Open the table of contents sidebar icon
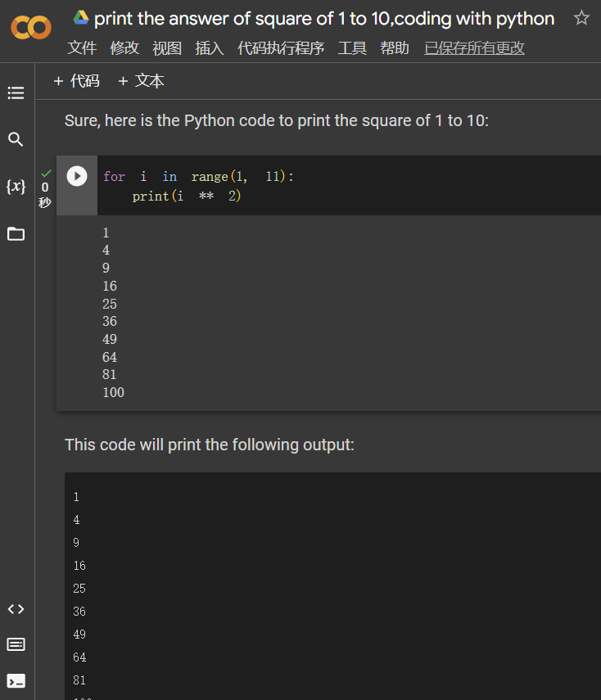 pyautogui.click(x=16, y=93)
